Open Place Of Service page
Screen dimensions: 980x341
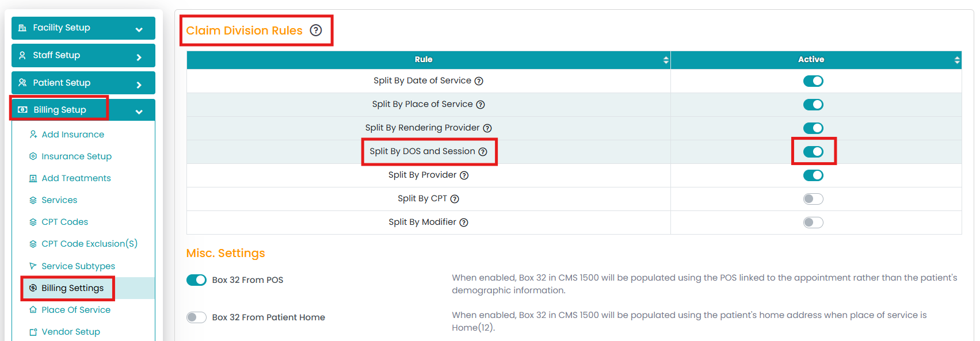[x=76, y=310]
